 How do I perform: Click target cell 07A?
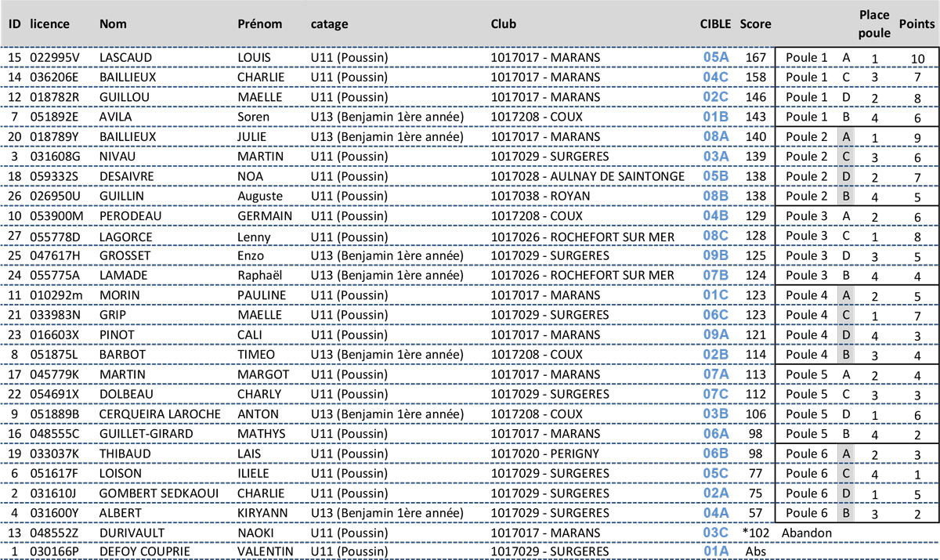pos(716,374)
